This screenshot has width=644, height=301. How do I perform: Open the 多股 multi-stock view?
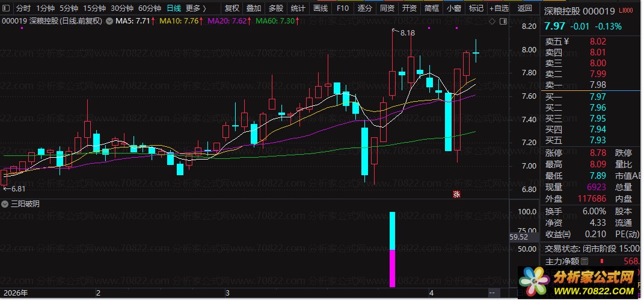click(276, 8)
